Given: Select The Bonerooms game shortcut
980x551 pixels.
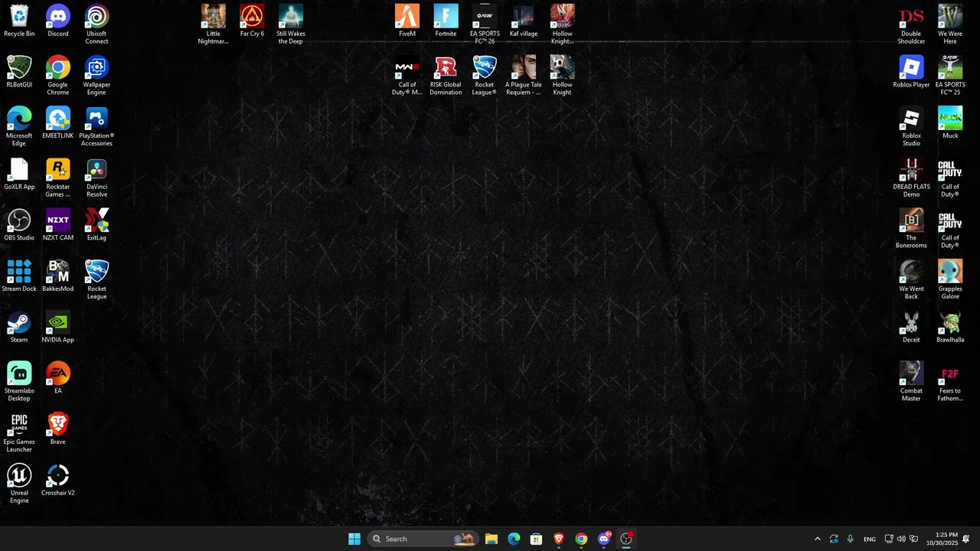Looking at the screenshot, I should pyautogui.click(x=911, y=230).
